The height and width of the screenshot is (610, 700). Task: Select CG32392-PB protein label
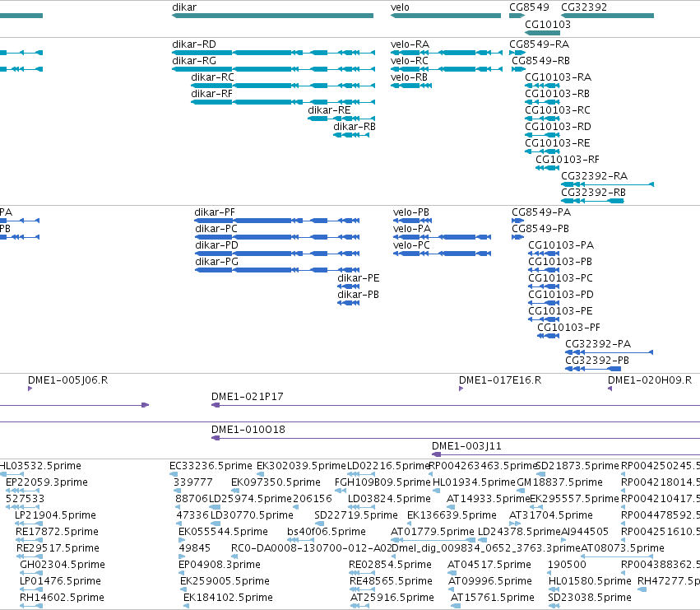coord(597,361)
